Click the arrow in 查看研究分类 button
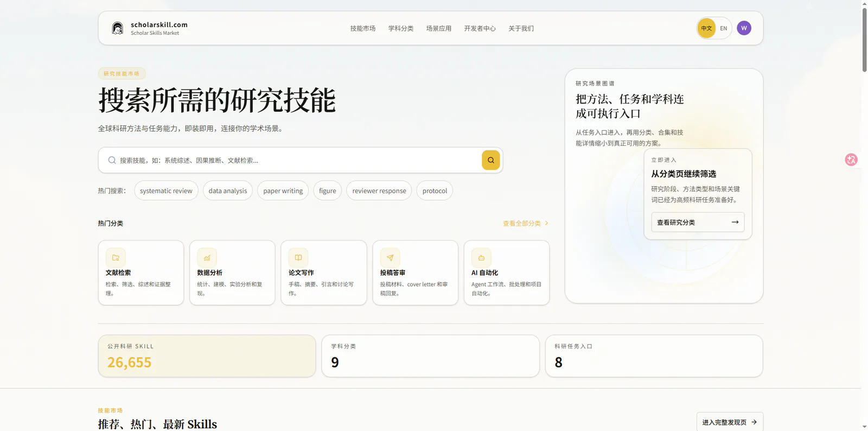868x431 pixels. point(735,222)
